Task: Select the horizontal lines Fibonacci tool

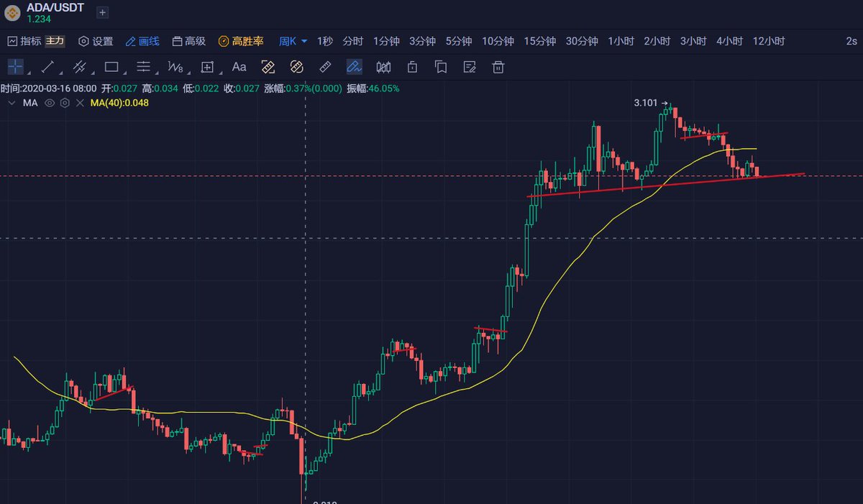Action: [143, 67]
